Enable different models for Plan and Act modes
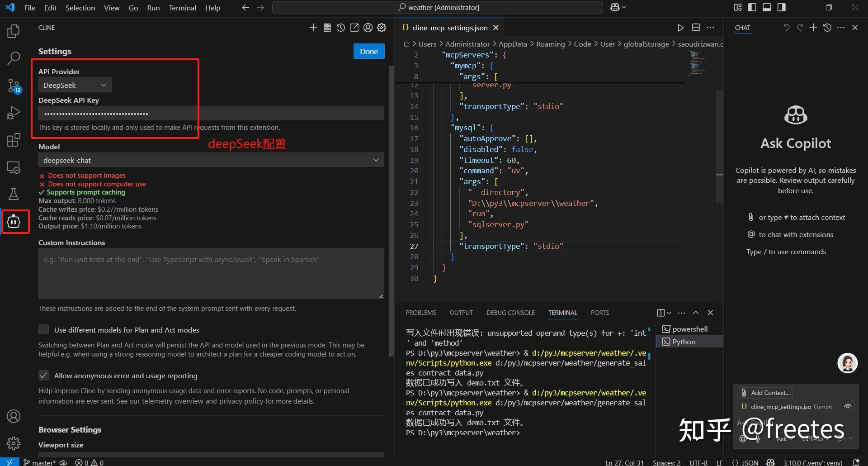Image resolution: width=868 pixels, height=466 pixels. point(44,330)
